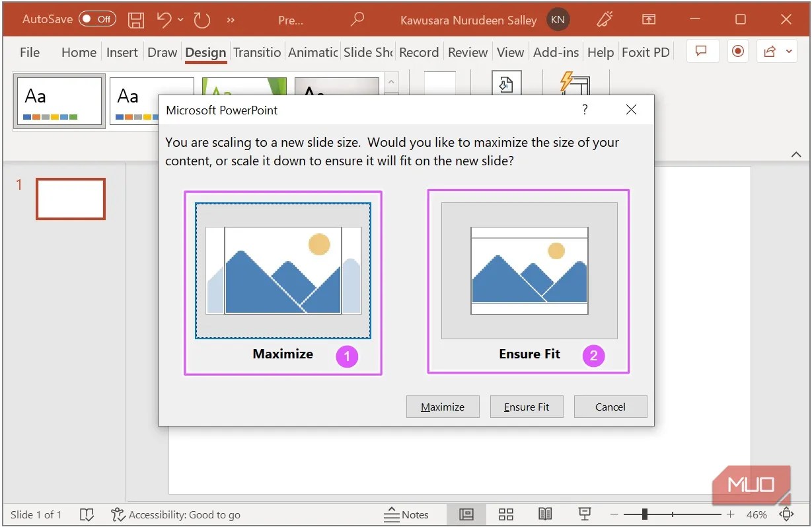This screenshot has height=527, width=812.
Task: Choose Ensure Fit in the dialog
Action: (527, 406)
